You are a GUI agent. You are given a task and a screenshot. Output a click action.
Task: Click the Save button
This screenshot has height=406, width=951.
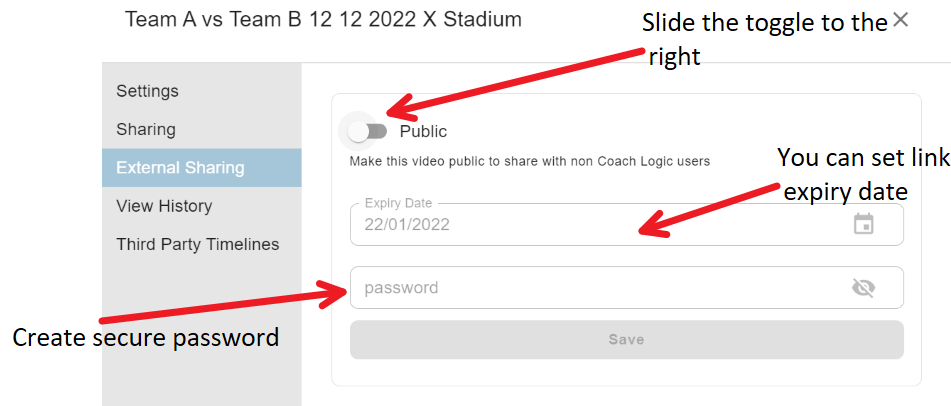point(627,339)
